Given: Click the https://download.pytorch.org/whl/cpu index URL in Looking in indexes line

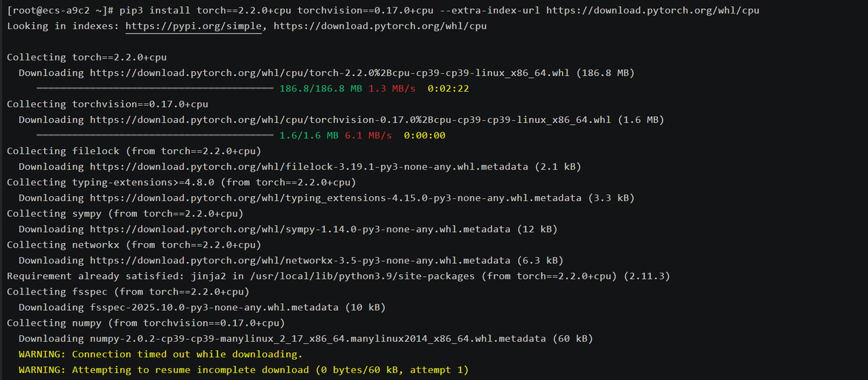Looking at the screenshot, I should pos(380,26).
